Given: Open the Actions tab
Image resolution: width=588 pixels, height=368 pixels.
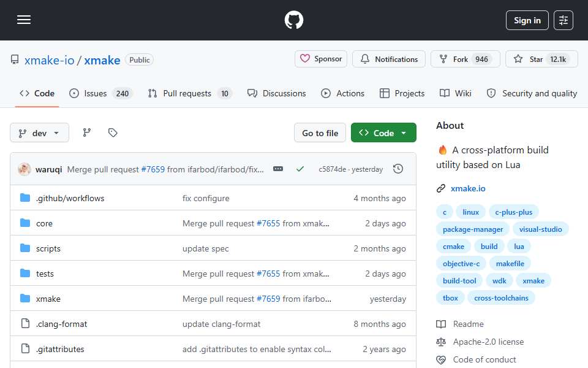Looking at the screenshot, I should tap(343, 93).
